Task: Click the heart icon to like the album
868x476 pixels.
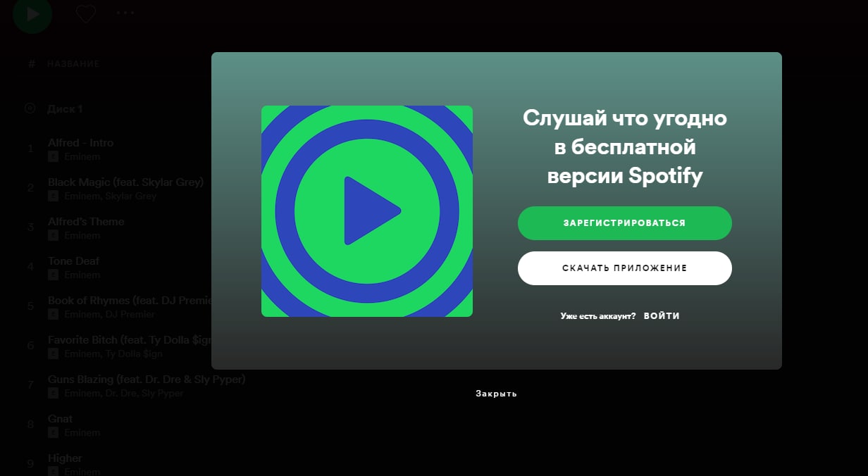Action: tap(85, 13)
